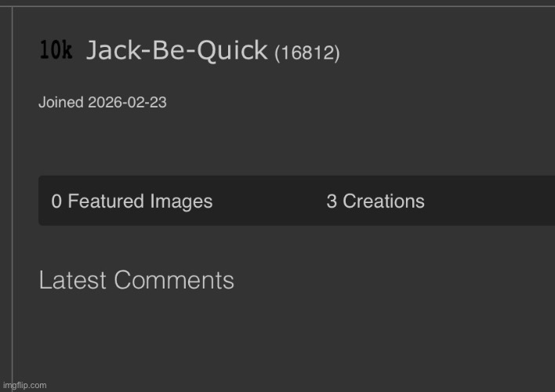View the 3 Creations list

pyautogui.click(x=375, y=201)
